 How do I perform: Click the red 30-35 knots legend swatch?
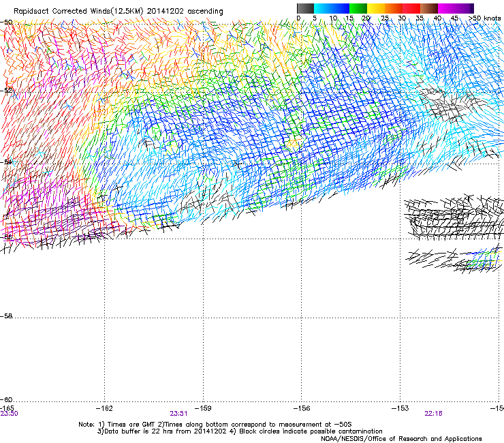click(411, 8)
